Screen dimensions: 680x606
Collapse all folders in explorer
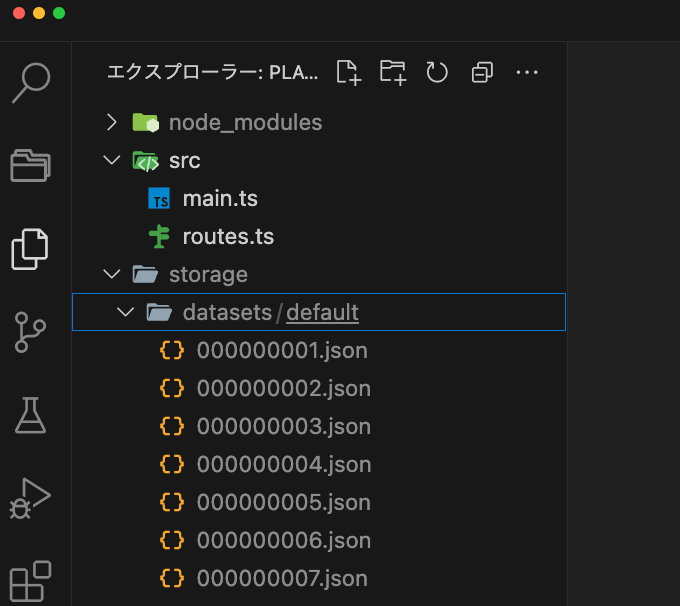pos(482,72)
